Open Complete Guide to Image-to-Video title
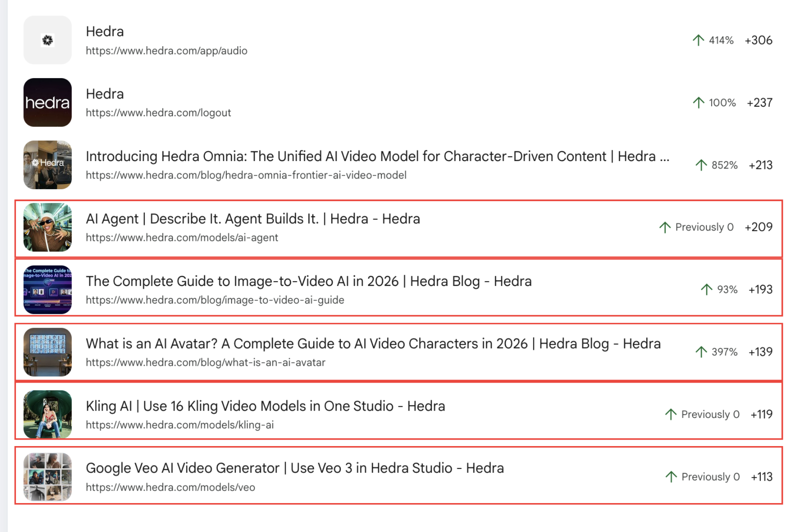The height and width of the screenshot is (532, 788). [308, 281]
